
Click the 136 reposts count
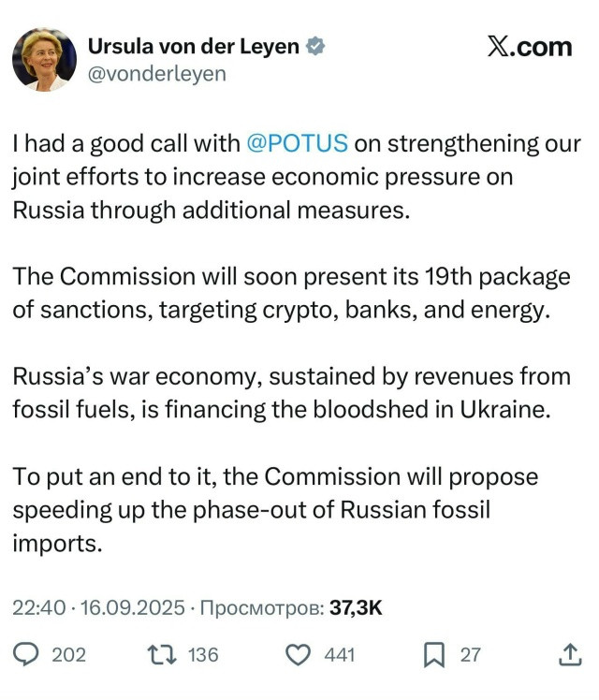pos(203,655)
